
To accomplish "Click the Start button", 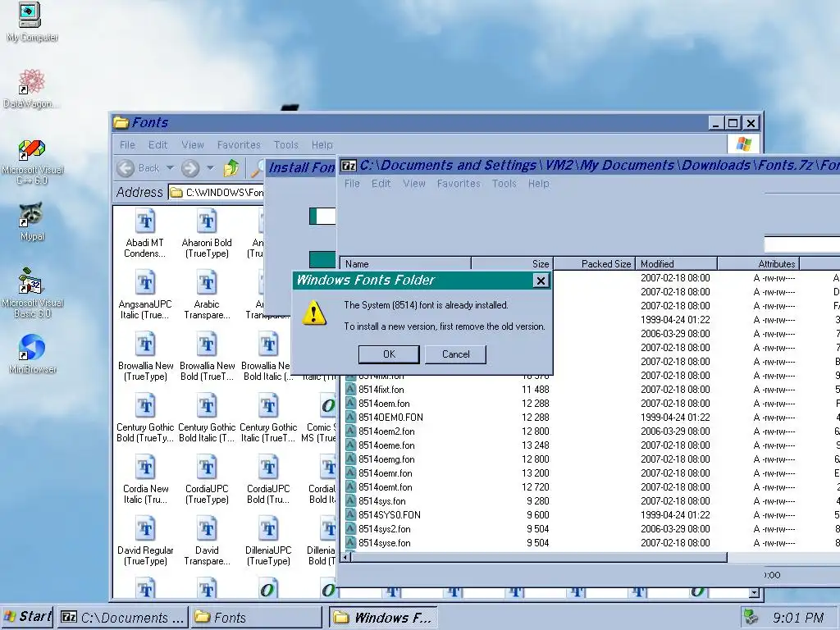I will (x=27, y=617).
